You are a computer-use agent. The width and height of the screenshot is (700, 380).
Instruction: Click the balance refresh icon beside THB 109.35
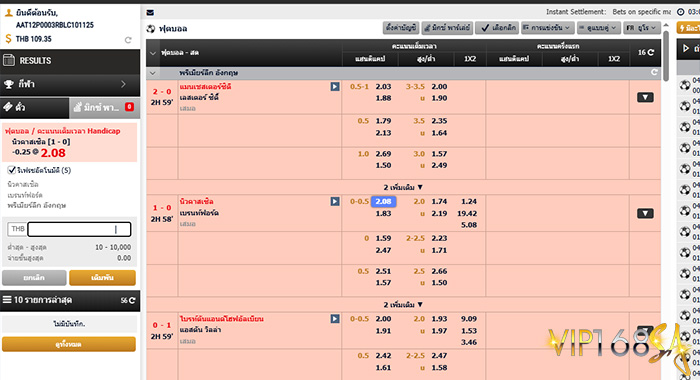pyautogui.click(x=128, y=40)
